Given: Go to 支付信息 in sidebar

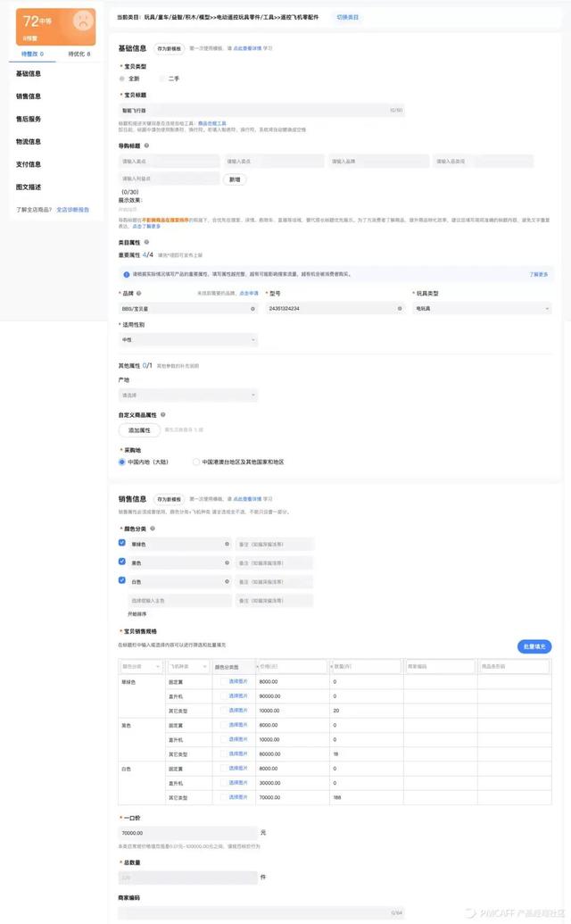Looking at the screenshot, I should 29,164.
